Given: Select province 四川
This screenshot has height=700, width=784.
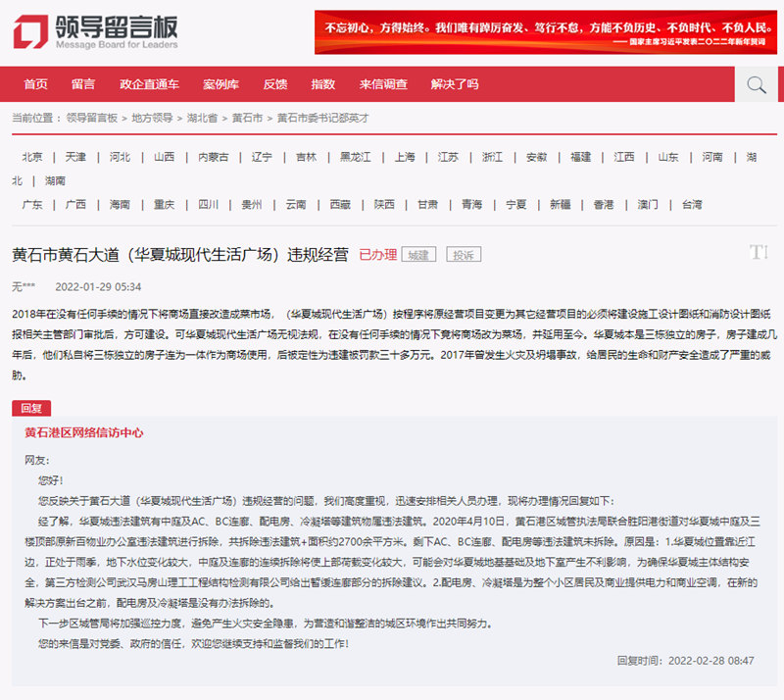Looking at the screenshot, I should (209, 205).
